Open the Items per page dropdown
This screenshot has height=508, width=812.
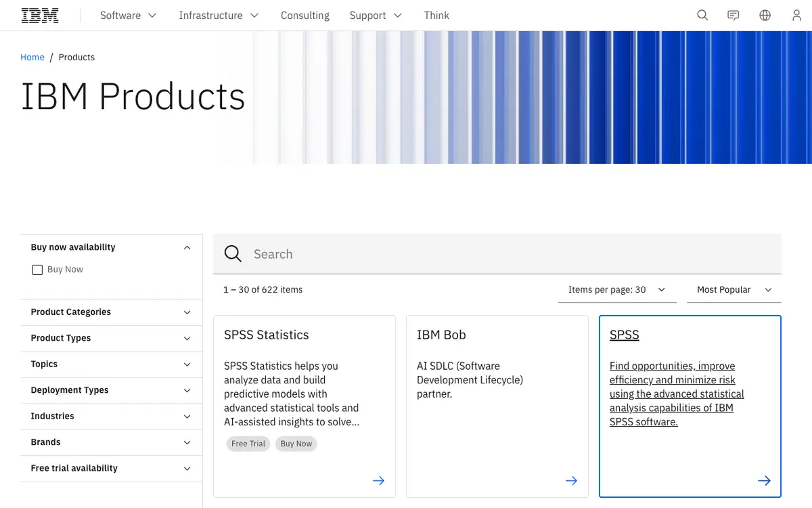[x=617, y=289]
